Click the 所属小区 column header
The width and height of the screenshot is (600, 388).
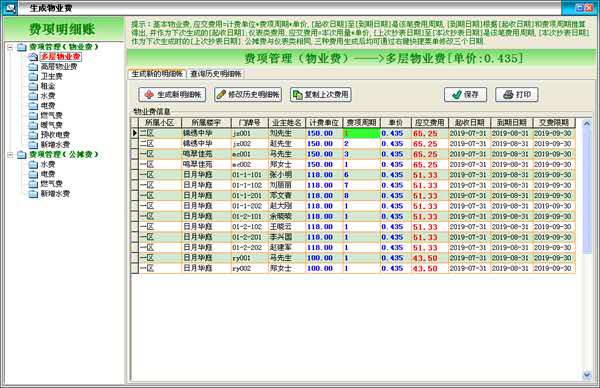[160, 123]
